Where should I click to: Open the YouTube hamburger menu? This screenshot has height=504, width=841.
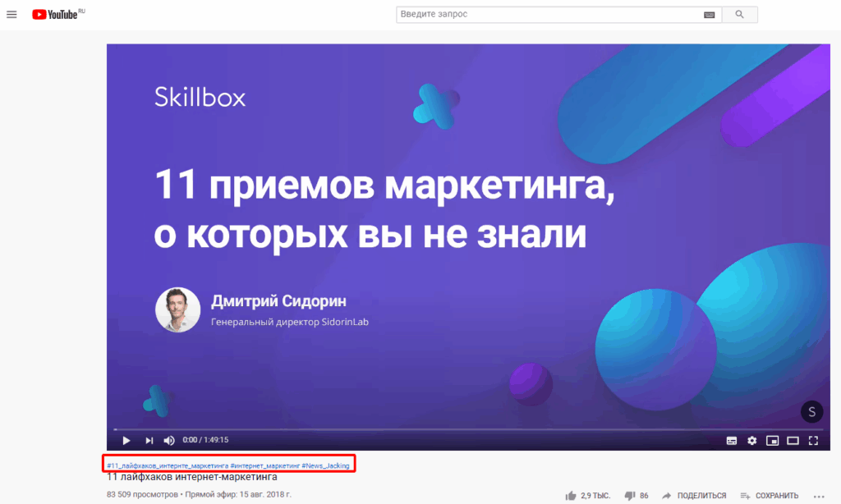coord(11,15)
